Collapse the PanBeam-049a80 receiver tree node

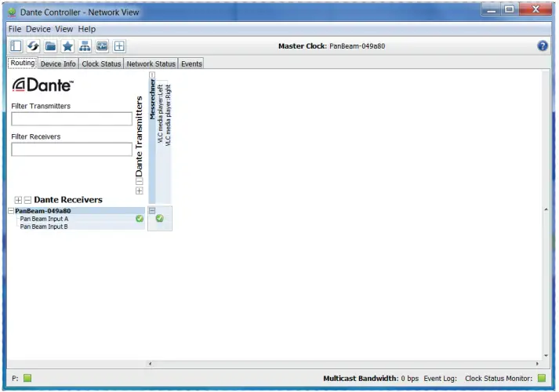click(11, 211)
